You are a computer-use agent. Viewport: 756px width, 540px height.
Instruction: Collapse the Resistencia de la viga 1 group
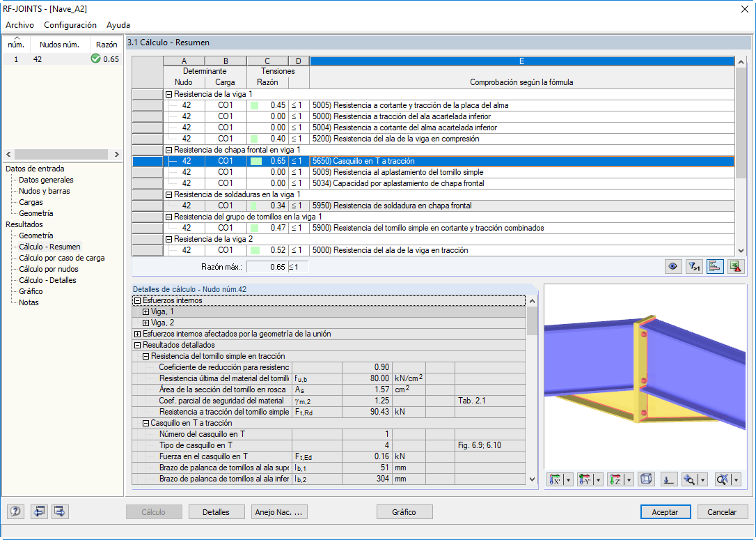pyautogui.click(x=168, y=95)
